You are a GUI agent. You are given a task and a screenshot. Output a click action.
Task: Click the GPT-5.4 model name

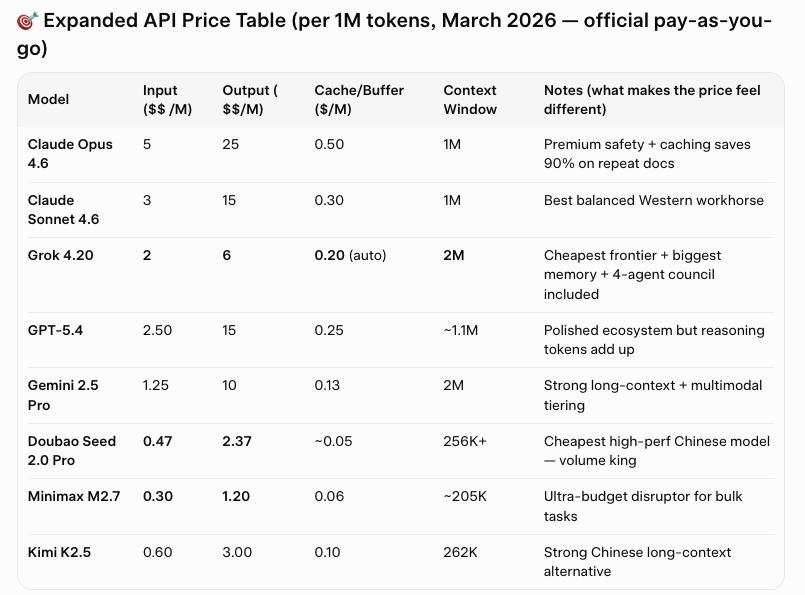[55, 331]
